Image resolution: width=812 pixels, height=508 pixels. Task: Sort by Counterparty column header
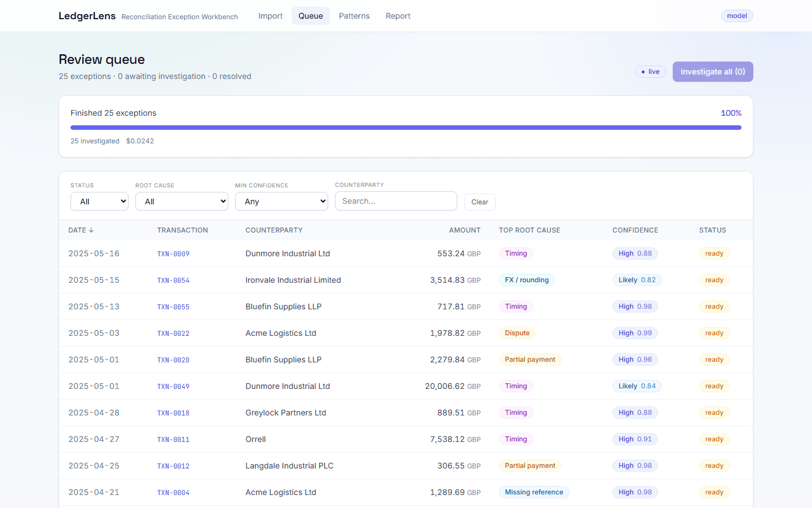(x=274, y=230)
